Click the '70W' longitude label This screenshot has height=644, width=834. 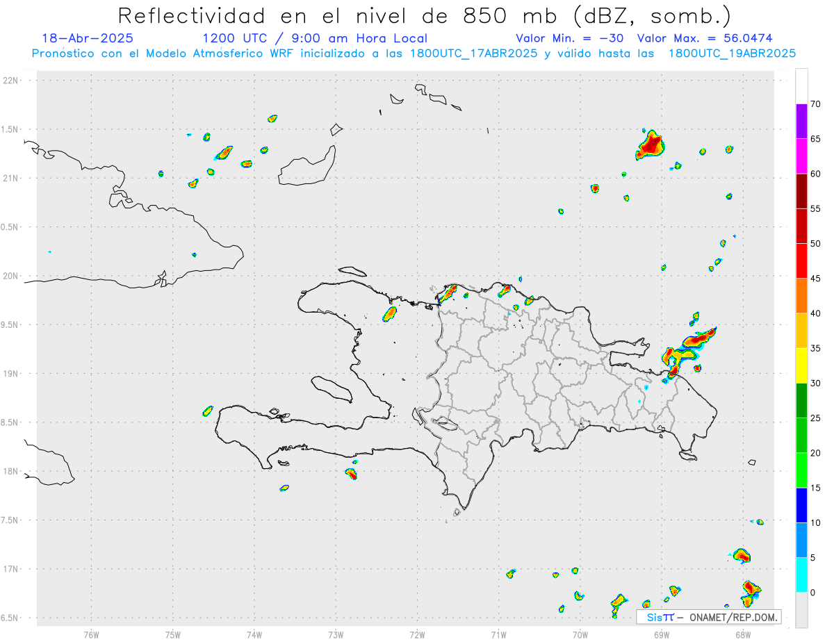[x=580, y=634]
